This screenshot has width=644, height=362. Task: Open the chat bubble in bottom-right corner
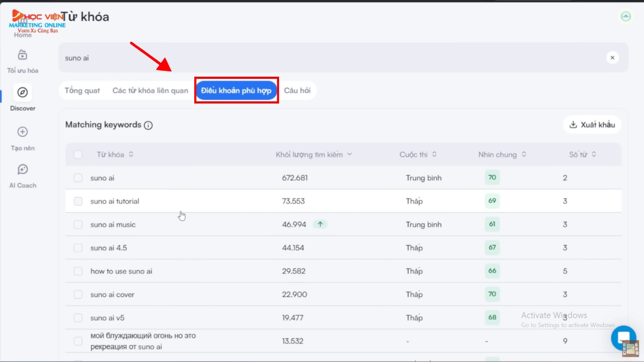coord(624,338)
